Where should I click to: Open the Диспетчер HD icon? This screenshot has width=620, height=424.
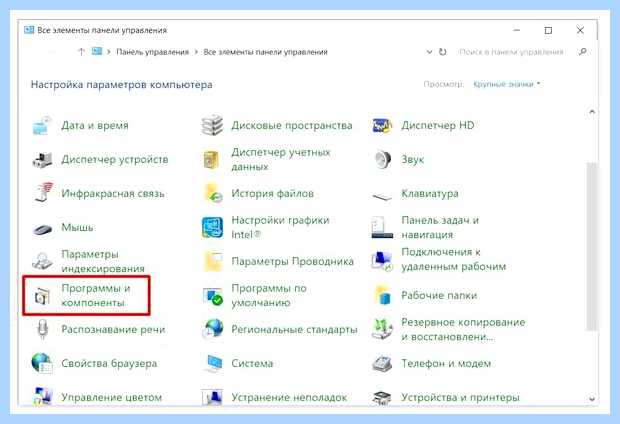(x=382, y=126)
